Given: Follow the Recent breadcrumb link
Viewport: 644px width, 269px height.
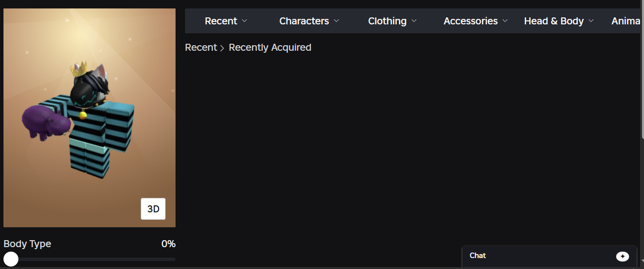Looking at the screenshot, I should pos(201,48).
